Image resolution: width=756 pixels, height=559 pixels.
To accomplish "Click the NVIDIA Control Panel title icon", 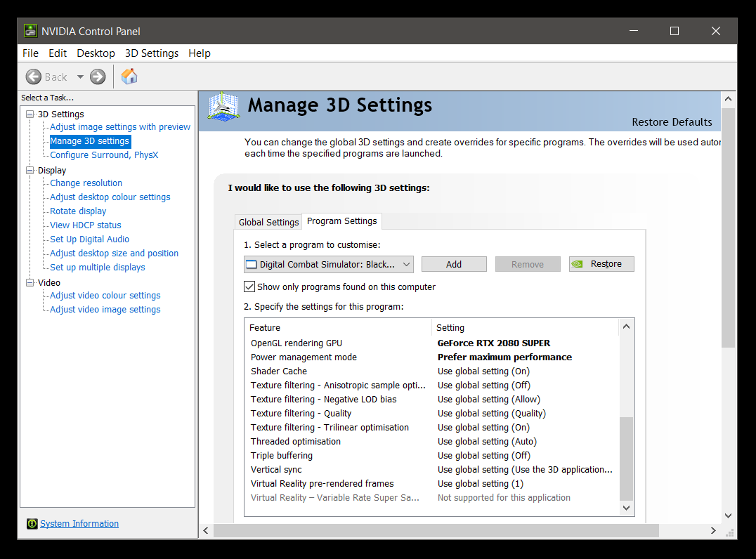I will coord(30,31).
